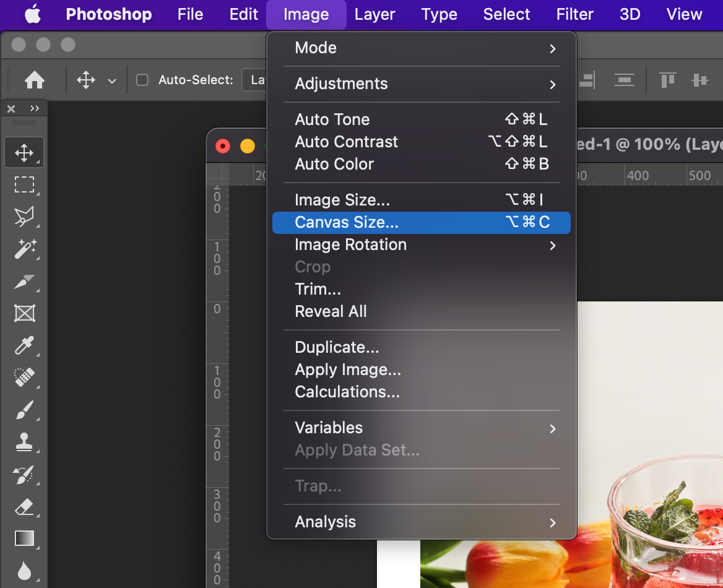Screen dimensions: 723x588
Task: Click the document title tab text
Action: 650,145
